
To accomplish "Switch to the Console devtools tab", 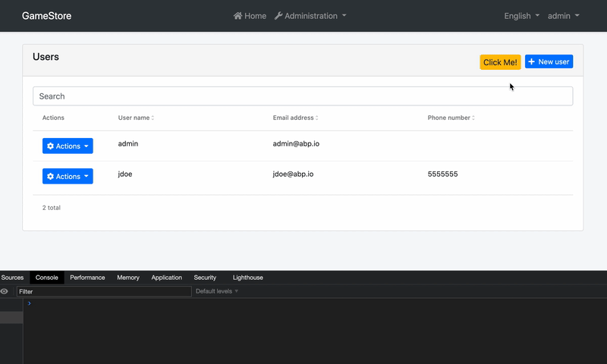I will (47, 278).
